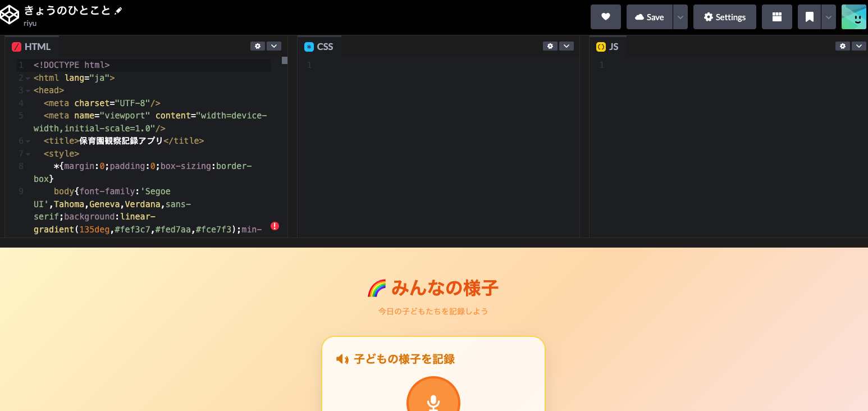The width and height of the screenshot is (868, 411).
Task: Select the HTML editor tab
Action: (x=32, y=47)
